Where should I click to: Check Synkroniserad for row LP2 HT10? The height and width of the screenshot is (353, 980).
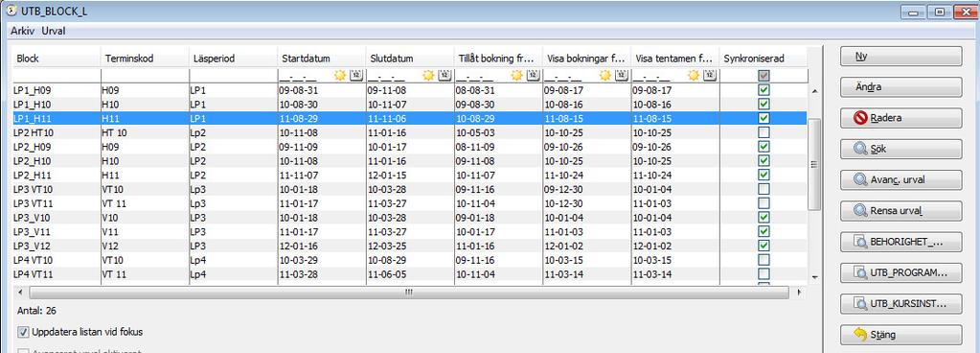(x=763, y=132)
